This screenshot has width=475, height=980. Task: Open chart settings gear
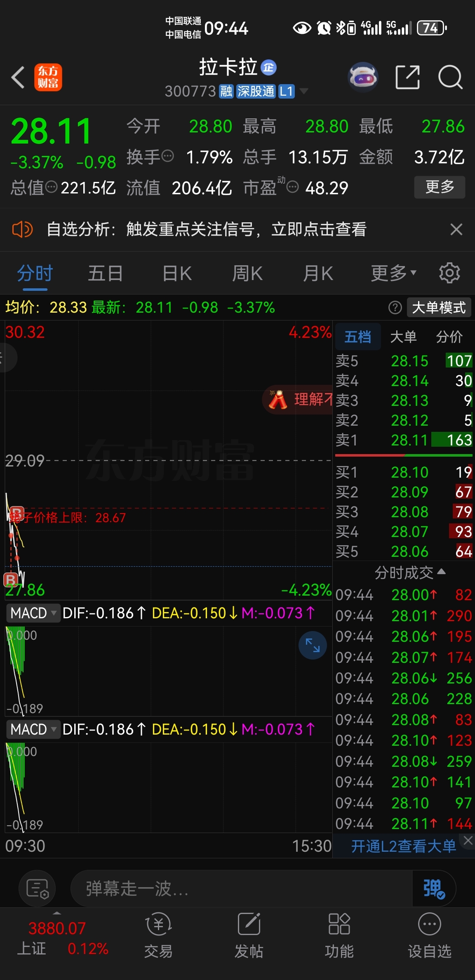[x=449, y=273]
